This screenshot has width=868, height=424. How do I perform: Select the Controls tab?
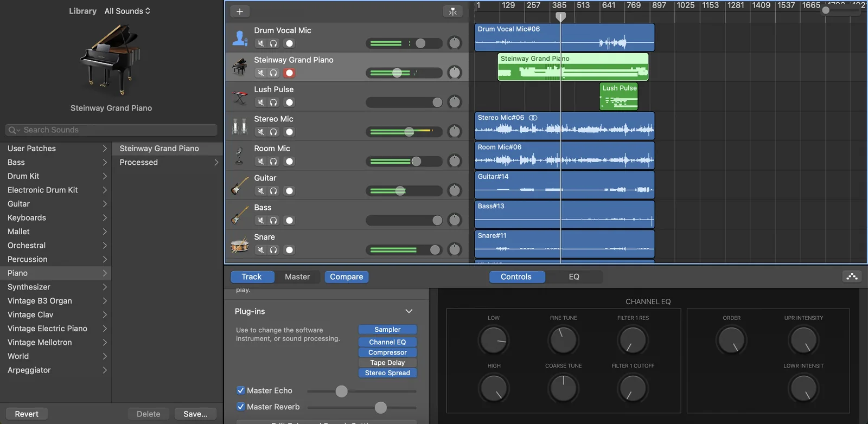point(516,277)
